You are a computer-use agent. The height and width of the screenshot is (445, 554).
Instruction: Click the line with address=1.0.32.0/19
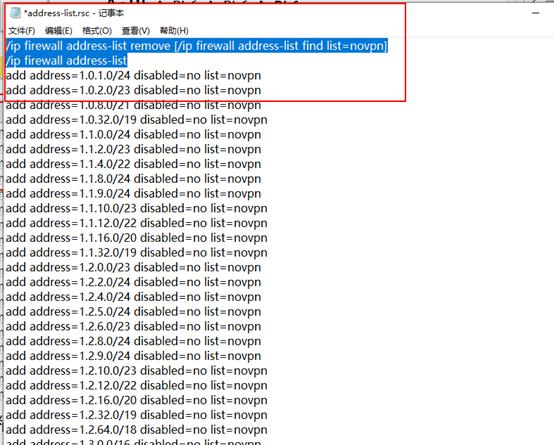(x=136, y=120)
